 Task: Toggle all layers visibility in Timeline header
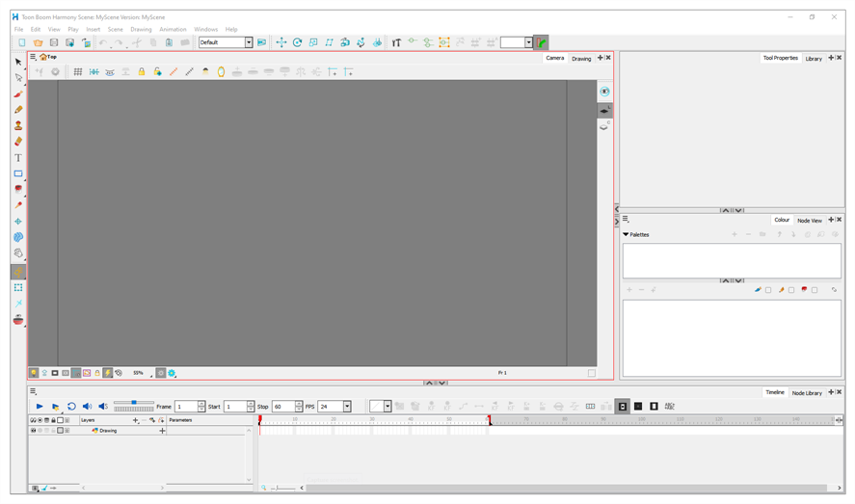pos(34,420)
